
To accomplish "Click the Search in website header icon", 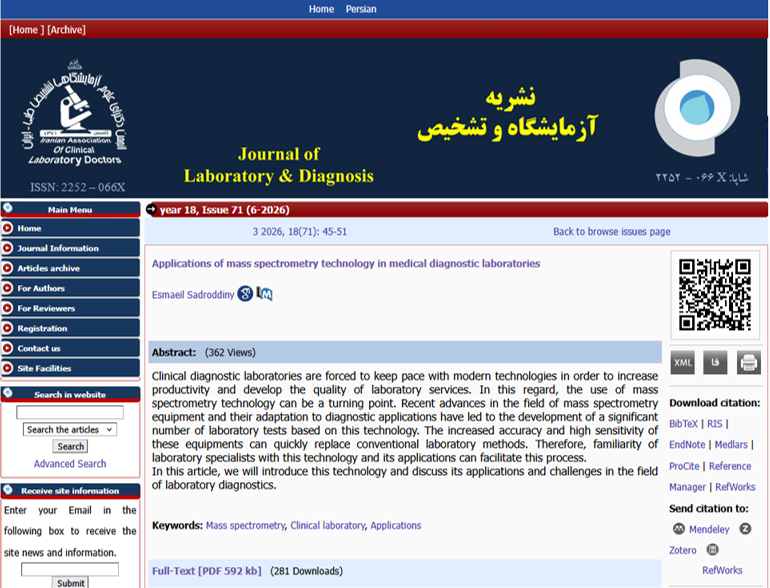I will (x=7, y=393).
